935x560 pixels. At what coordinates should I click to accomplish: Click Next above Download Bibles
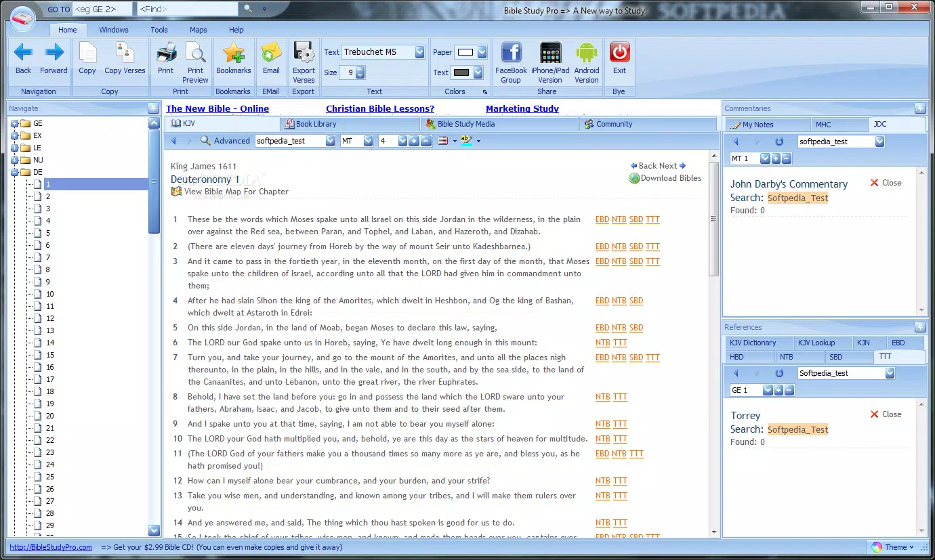coord(672,166)
